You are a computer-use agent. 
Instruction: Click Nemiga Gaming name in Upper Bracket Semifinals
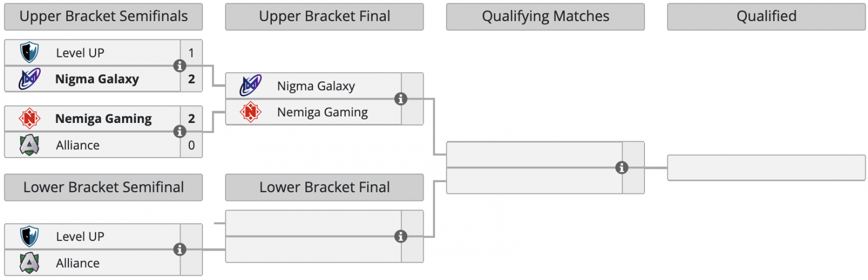click(x=103, y=119)
